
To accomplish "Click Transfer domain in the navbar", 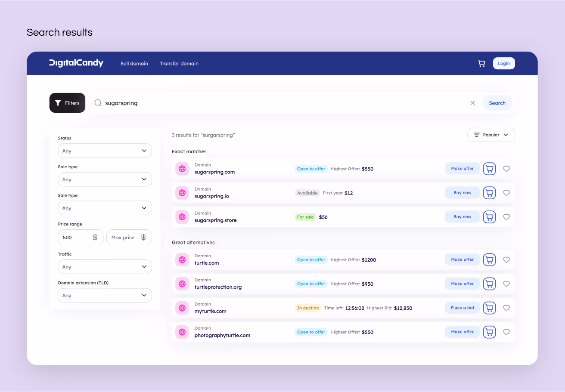I will pos(179,63).
